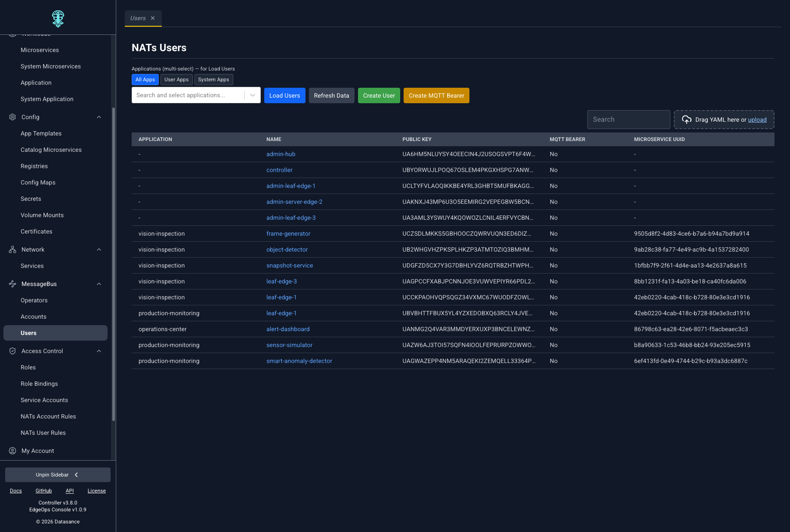This screenshot has height=532, width=790.
Task: Open the alert-dashboard user
Action: tap(288, 329)
